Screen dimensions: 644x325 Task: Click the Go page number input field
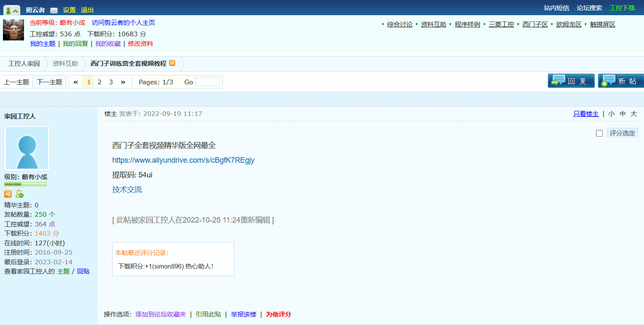coord(207,82)
